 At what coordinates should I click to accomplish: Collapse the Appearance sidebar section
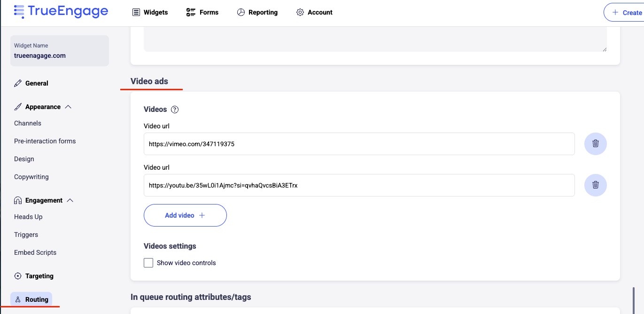[x=68, y=107]
